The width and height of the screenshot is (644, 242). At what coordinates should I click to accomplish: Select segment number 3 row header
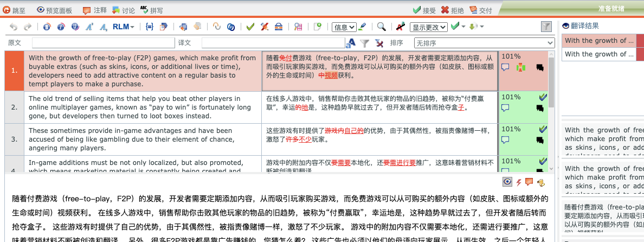point(15,139)
